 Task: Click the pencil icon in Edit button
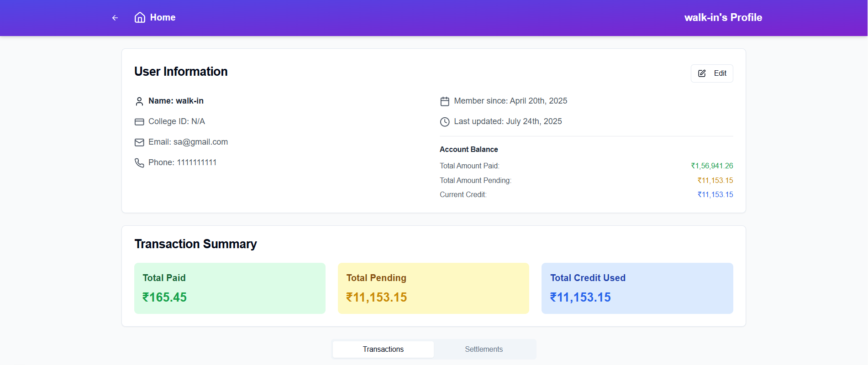pyautogui.click(x=702, y=73)
